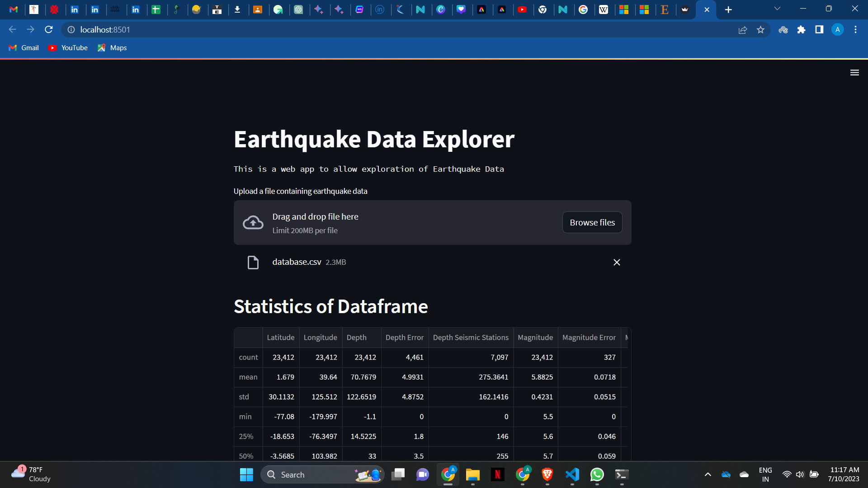Click the cloud upload icon in the uploader

(253, 222)
